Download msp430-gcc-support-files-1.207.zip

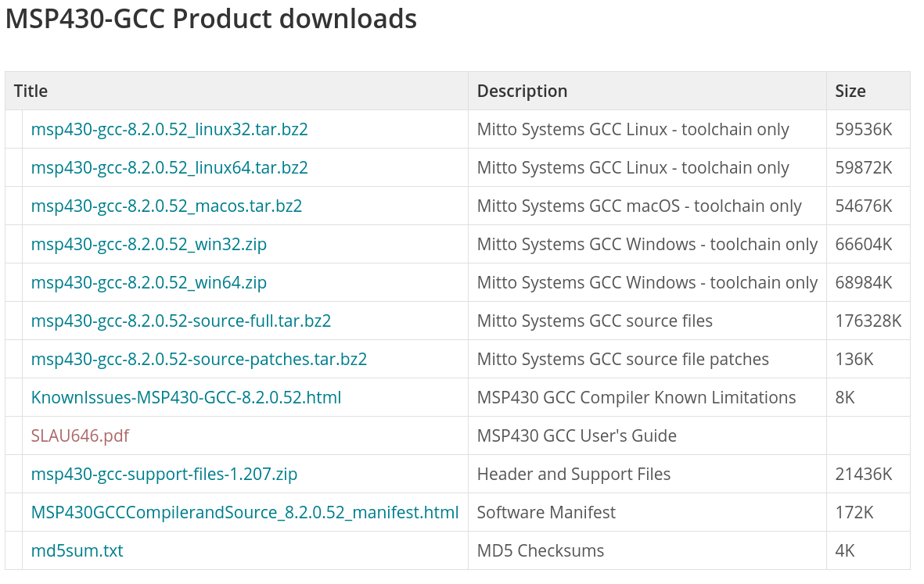164,473
